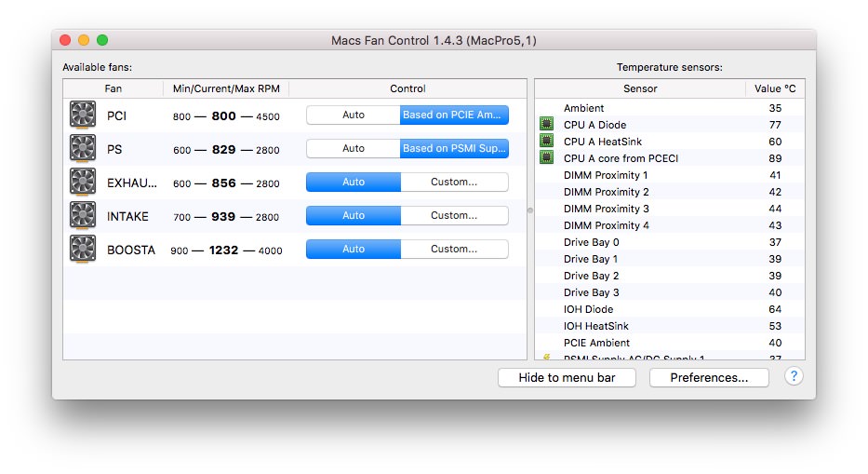Viewport: 868px width, 474px height.
Task: Click the PCI fan icon
Action: click(83, 115)
